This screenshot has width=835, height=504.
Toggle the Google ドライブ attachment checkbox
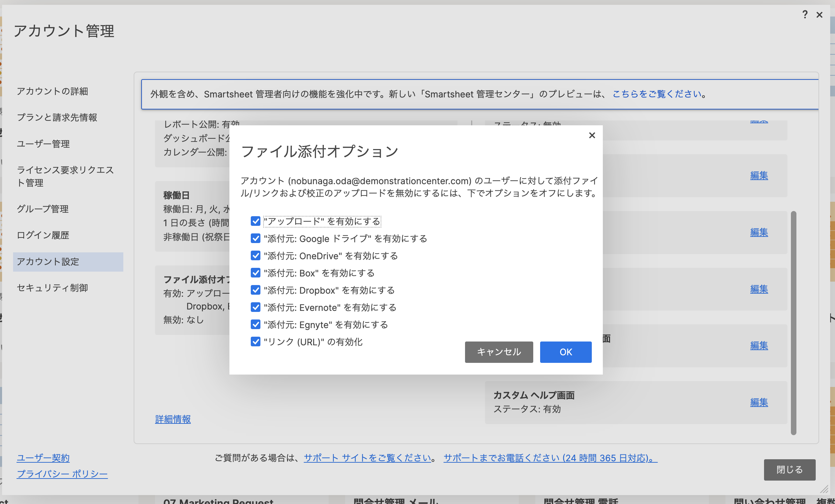pos(256,238)
